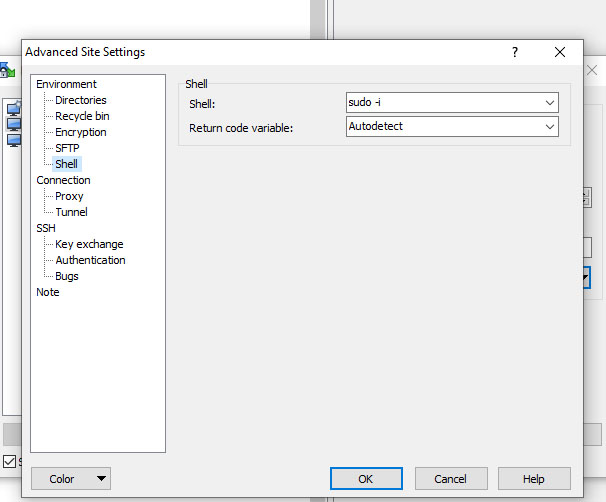The height and width of the screenshot is (502, 606).
Task: Expand the Return code variable dropdown
Action: [x=550, y=127]
